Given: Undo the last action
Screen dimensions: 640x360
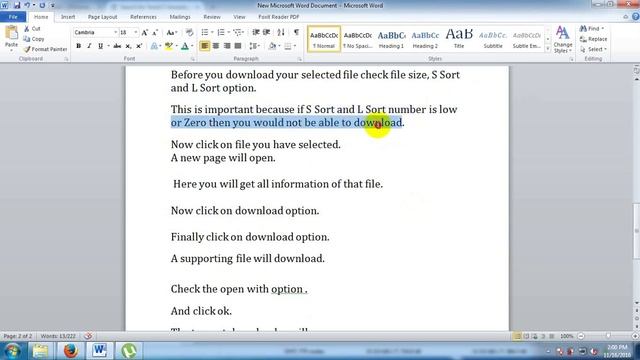Looking at the screenshot, I should [27, 5].
